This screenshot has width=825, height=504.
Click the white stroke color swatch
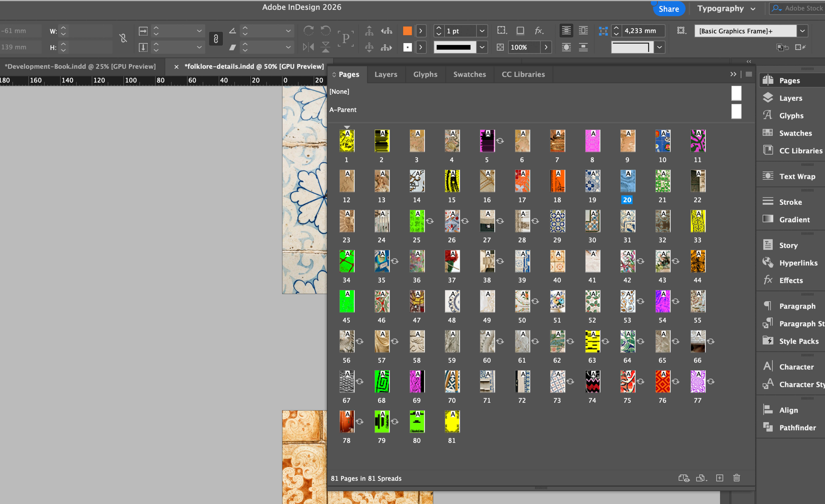(x=407, y=47)
